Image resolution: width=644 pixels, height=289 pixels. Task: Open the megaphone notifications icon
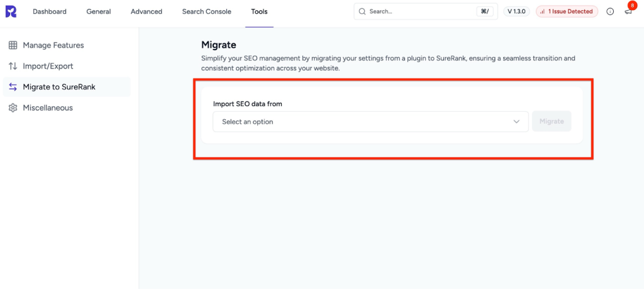(x=628, y=12)
